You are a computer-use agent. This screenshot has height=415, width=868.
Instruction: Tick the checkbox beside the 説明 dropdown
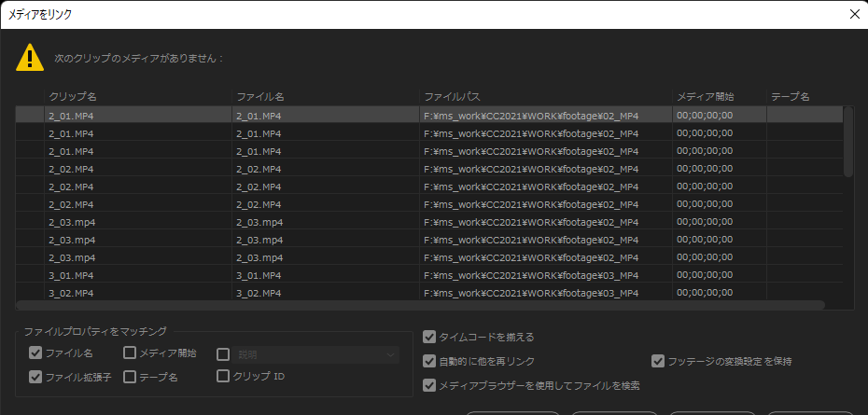pyautogui.click(x=223, y=354)
